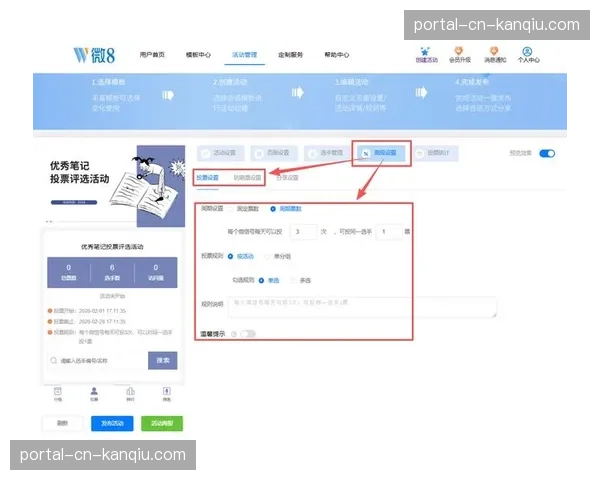The width and height of the screenshot is (600, 480).
Task: Click the per-contestant votes field showing 1
Action: click(389, 232)
